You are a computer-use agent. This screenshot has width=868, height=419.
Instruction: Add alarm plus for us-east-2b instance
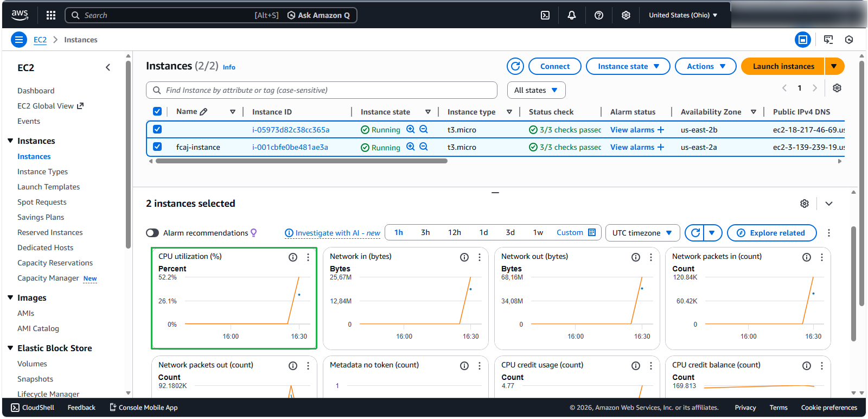coord(661,130)
